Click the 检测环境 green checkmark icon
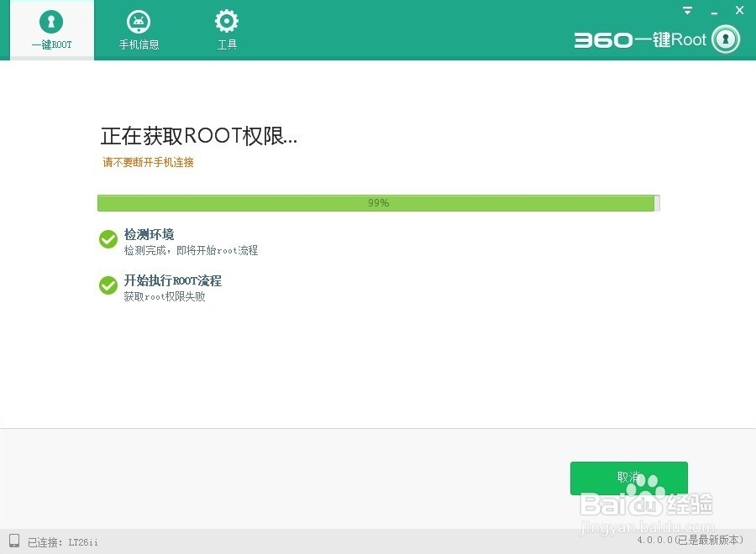Viewport: 756px width, 554px height. click(x=108, y=239)
